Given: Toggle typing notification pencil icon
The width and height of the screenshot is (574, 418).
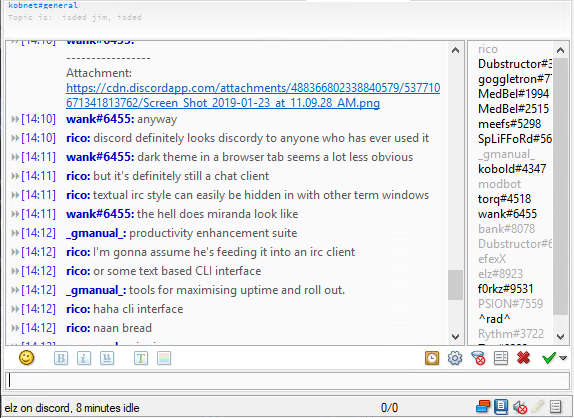Looking at the screenshot, I should coord(538,407).
